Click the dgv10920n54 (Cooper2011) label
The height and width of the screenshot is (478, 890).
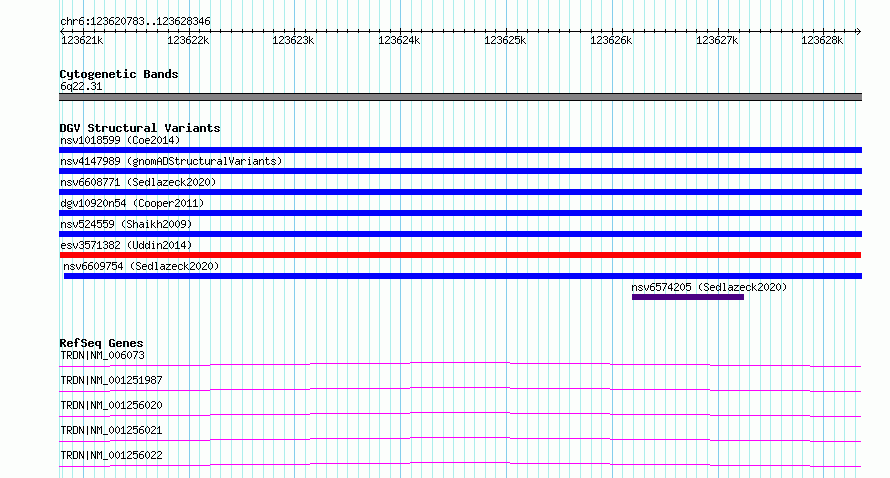[132, 203]
